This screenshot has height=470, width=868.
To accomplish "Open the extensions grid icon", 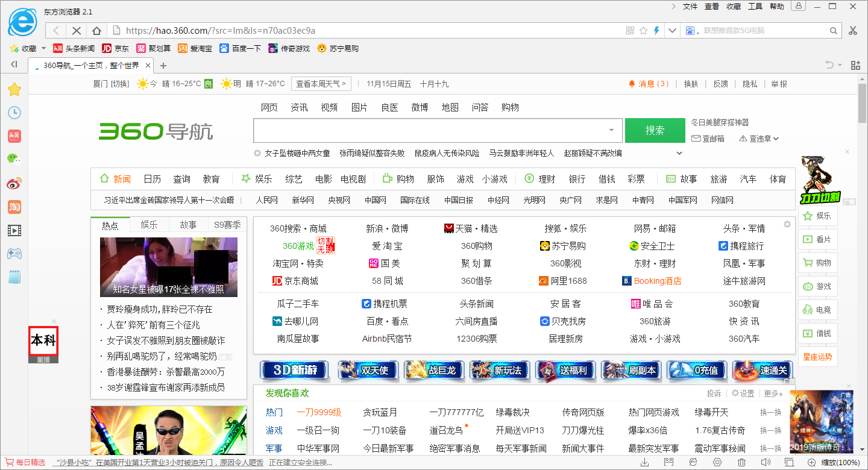I will (x=855, y=65).
